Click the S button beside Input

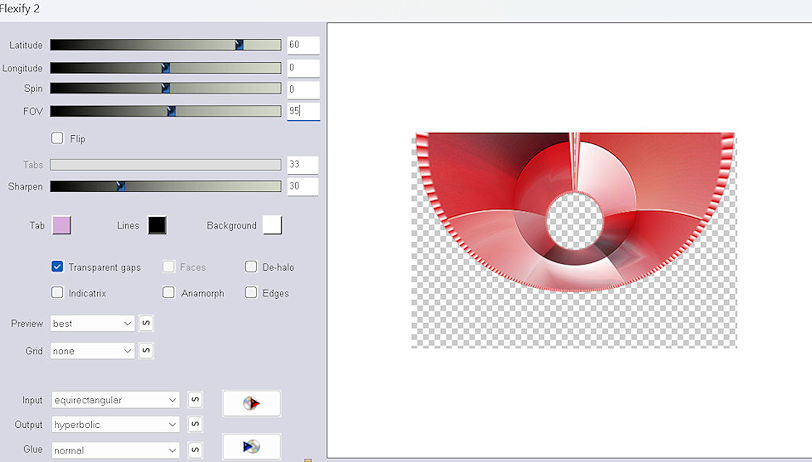click(x=195, y=400)
